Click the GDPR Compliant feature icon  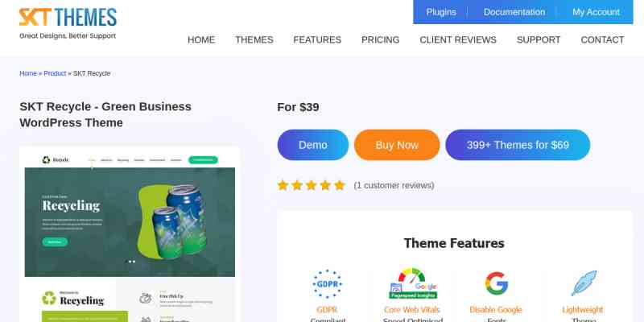pyautogui.click(x=327, y=283)
